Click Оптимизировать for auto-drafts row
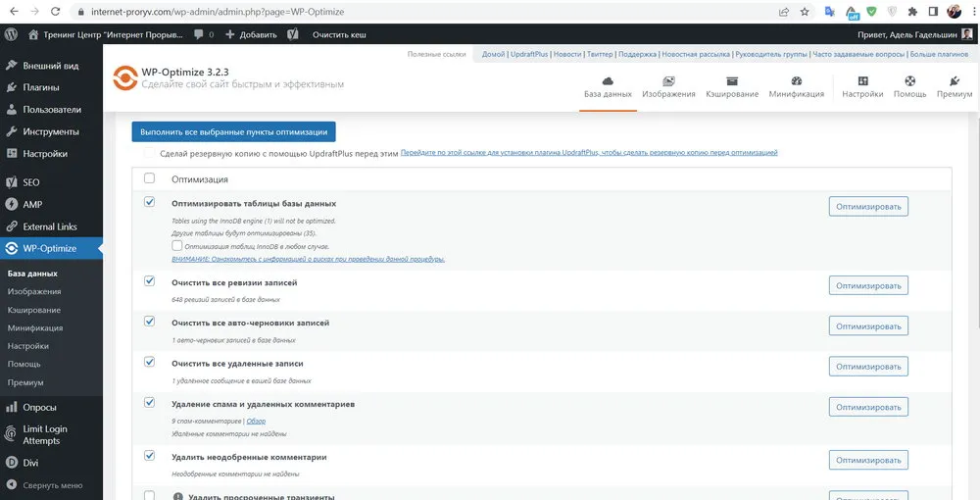Viewport: 980px width, 500px height. pos(868,326)
